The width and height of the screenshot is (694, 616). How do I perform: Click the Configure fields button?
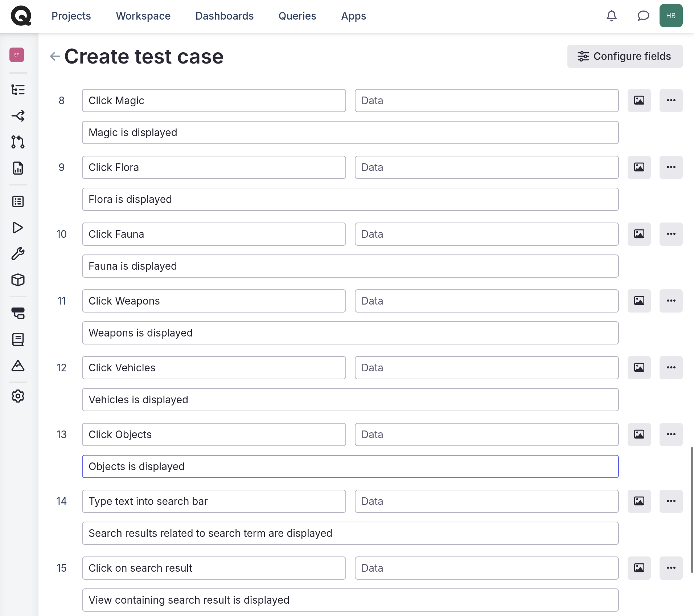tap(625, 56)
